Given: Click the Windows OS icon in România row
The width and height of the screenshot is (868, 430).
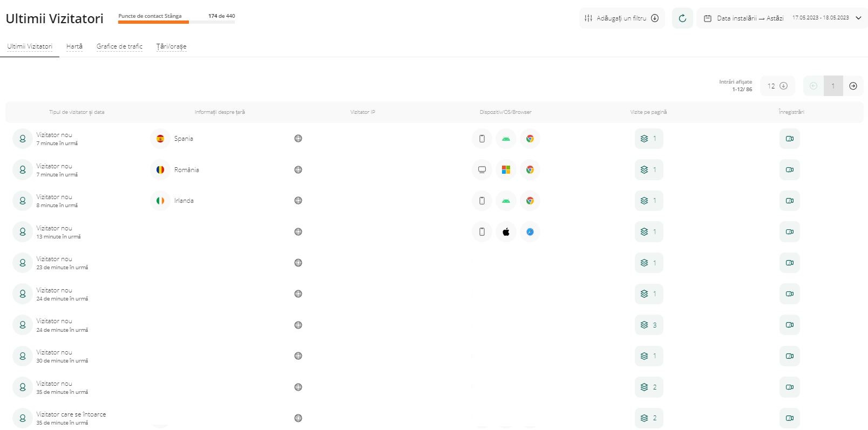Looking at the screenshot, I should [506, 170].
